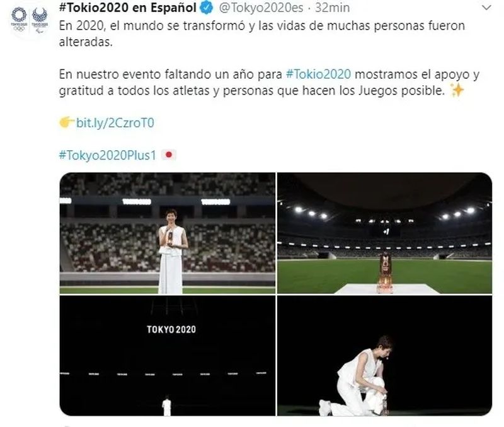Click the Japan flag emoji
The height and width of the screenshot is (427, 504).
coord(169,155)
